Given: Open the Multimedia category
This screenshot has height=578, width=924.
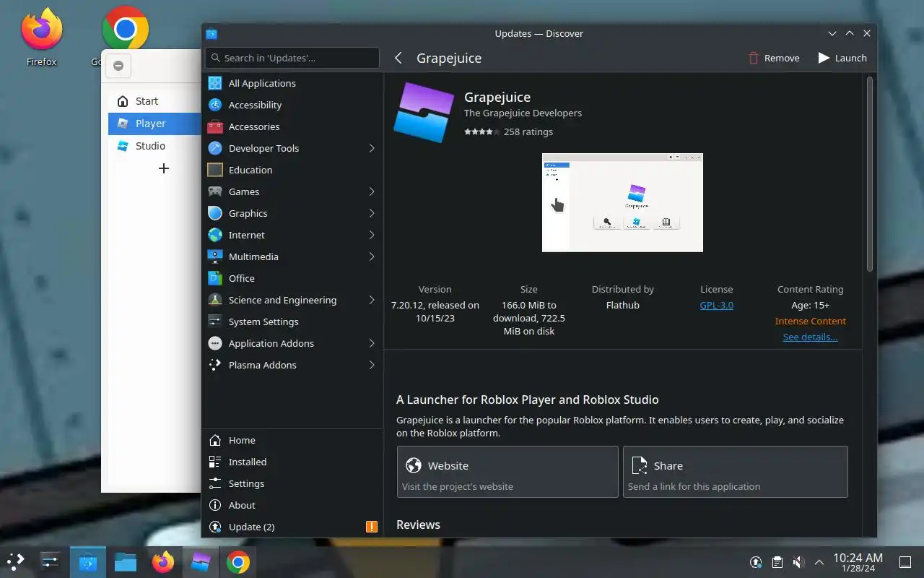Looking at the screenshot, I should [292, 256].
